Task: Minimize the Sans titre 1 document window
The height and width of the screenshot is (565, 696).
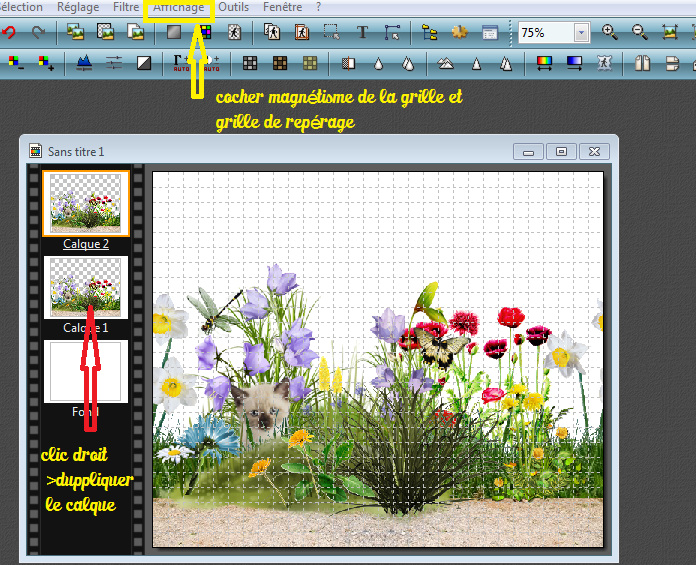Action: tap(528, 152)
